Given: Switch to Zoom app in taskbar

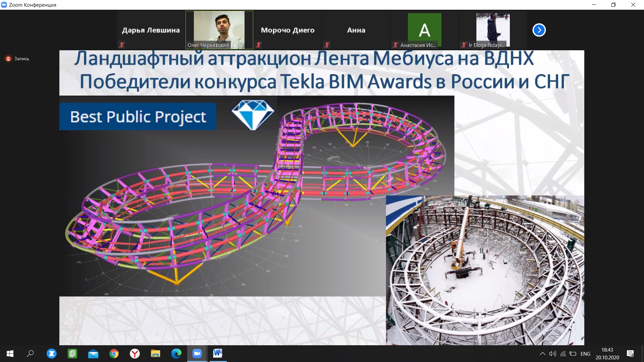Looking at the screenshot, I should pyautogui.click(x=197, y=354).
